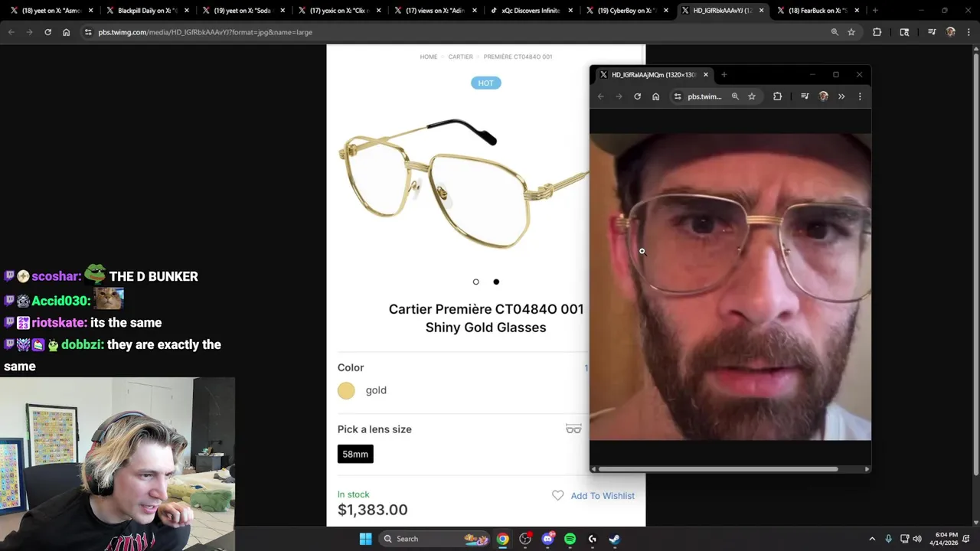Open new tab in the popup window

724,75
